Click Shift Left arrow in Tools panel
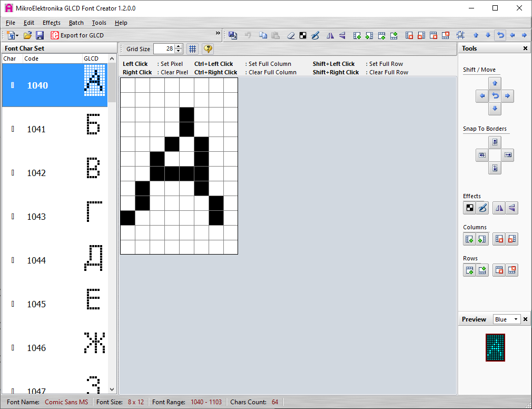Screen dimensions: 532x409 coord(482,96)
